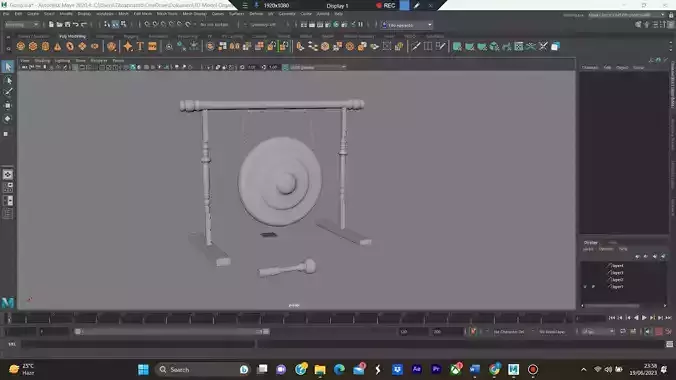
Task: Create a polygon cone from the shelf
Action: tap(57, 46)
